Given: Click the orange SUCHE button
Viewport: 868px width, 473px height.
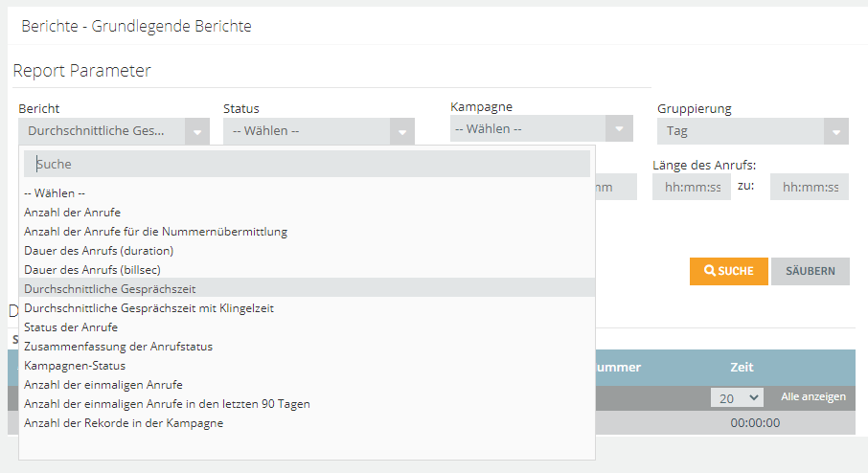Looking at the screenshot, I should pos(728,271).
